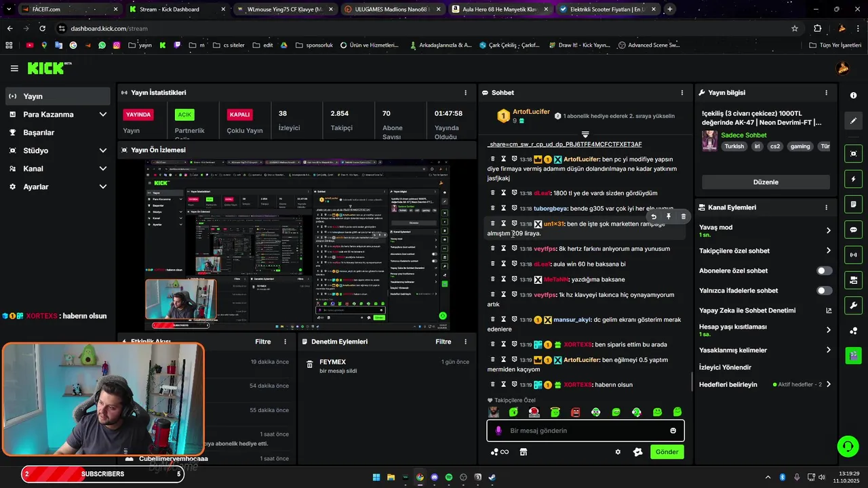Click the lightning bolt icon in right sidebar

[x=854, y=179]
